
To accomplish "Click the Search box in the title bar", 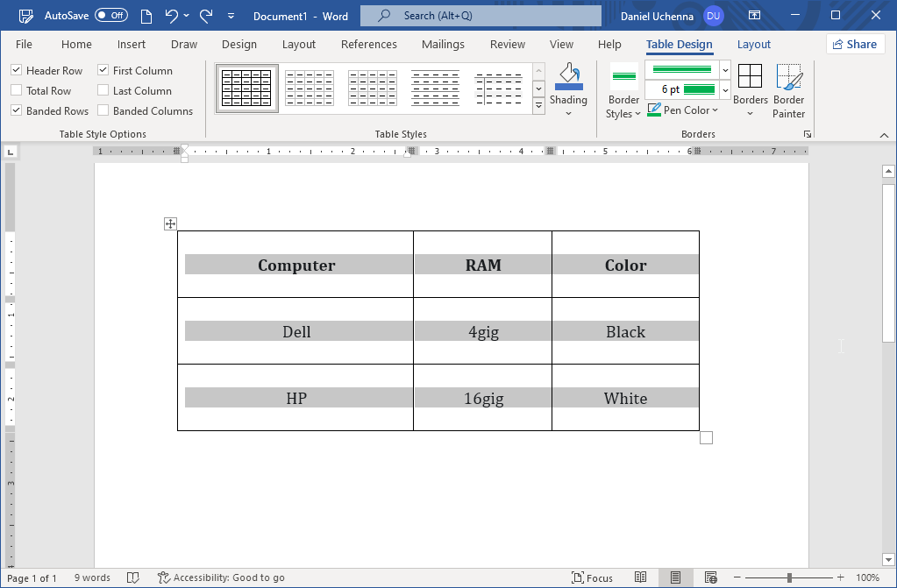I will 480,15.
